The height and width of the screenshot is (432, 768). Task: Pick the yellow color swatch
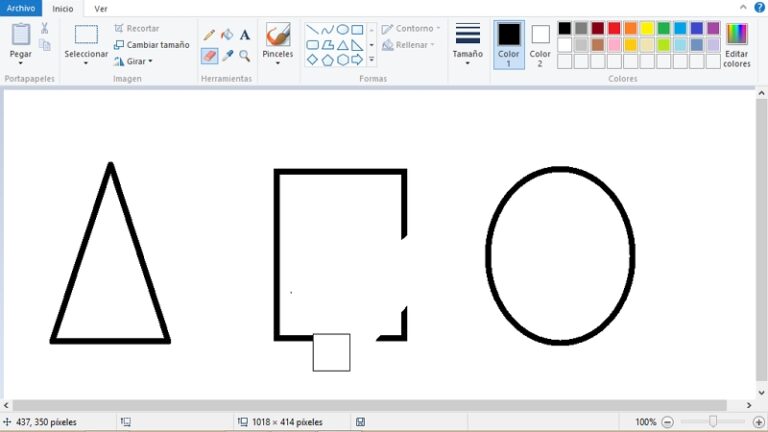click(647, 28)
